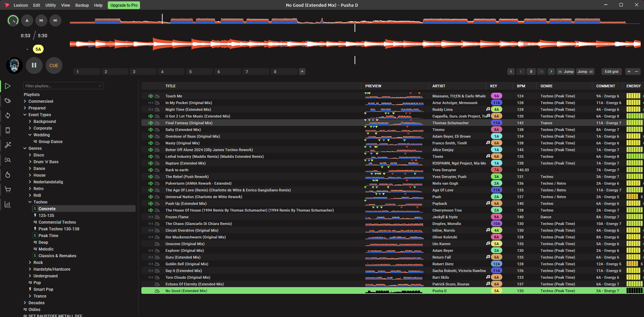Open the Backup menu
This screenshot has width=644, height=317.
[x=82, y=5]
